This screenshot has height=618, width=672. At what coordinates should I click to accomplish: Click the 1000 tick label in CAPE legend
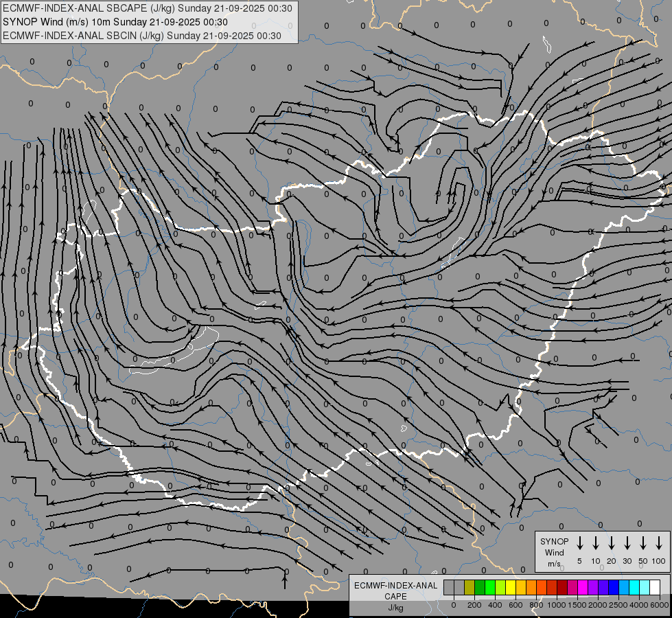click(x=557, y=605)
